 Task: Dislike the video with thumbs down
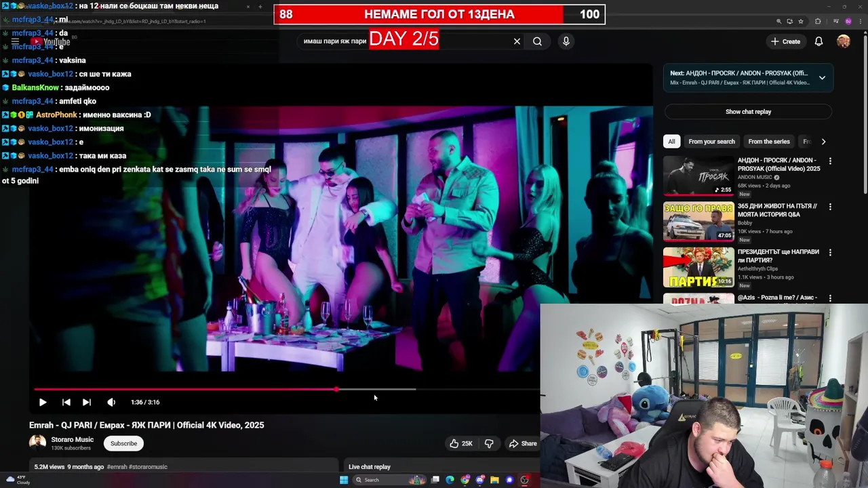(489, 443)
